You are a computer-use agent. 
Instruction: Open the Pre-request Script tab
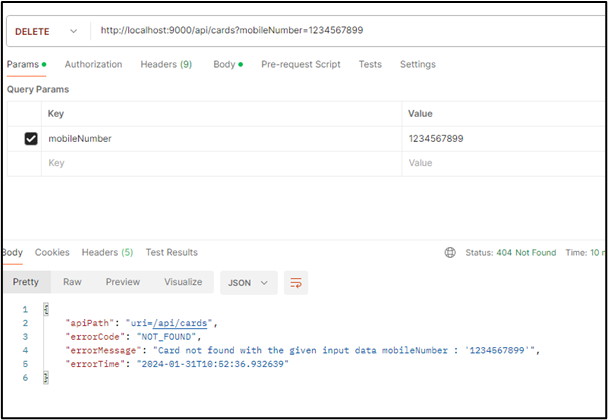click(x=300, y=65)
